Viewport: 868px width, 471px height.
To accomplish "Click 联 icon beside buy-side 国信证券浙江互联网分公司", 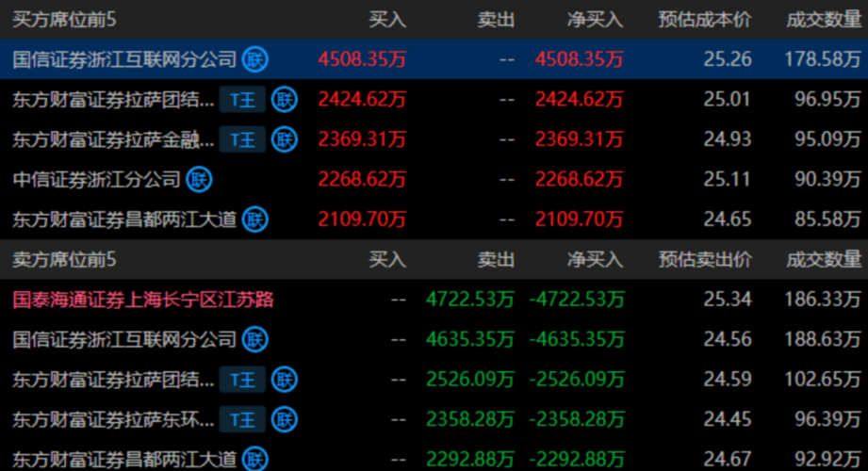I will coord(255,59).
